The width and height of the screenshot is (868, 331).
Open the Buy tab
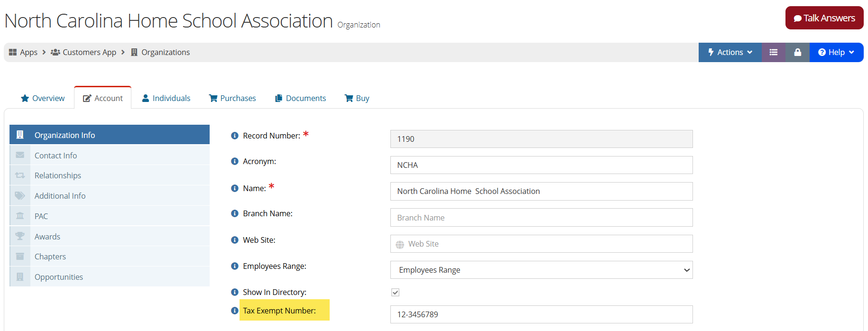pyautogui.click(x=357, y=98)
